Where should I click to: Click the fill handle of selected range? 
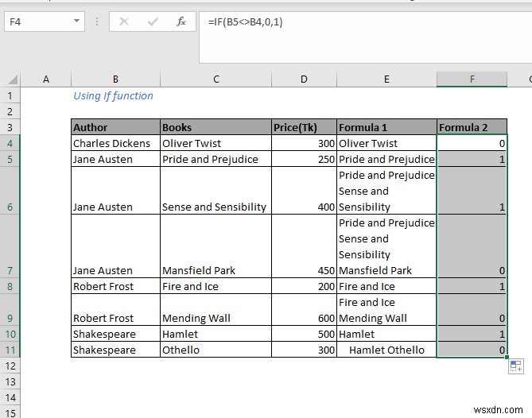(507, 358)
